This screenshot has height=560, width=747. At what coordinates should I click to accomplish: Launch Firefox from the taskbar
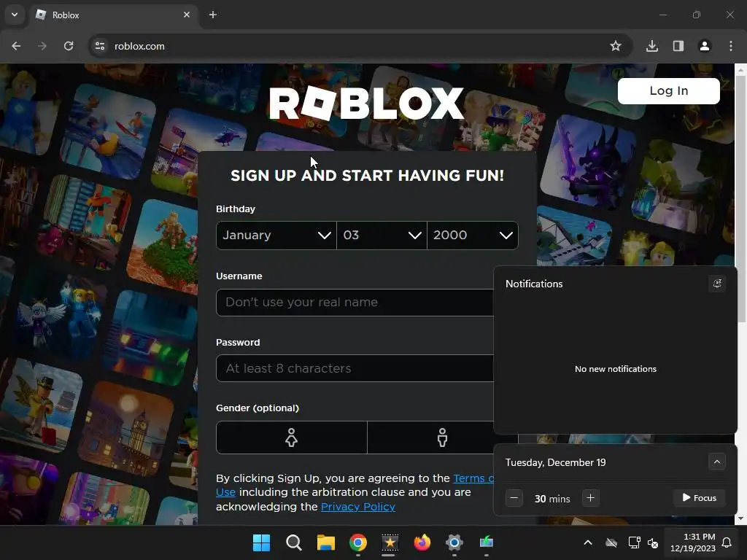pos(422,542)
